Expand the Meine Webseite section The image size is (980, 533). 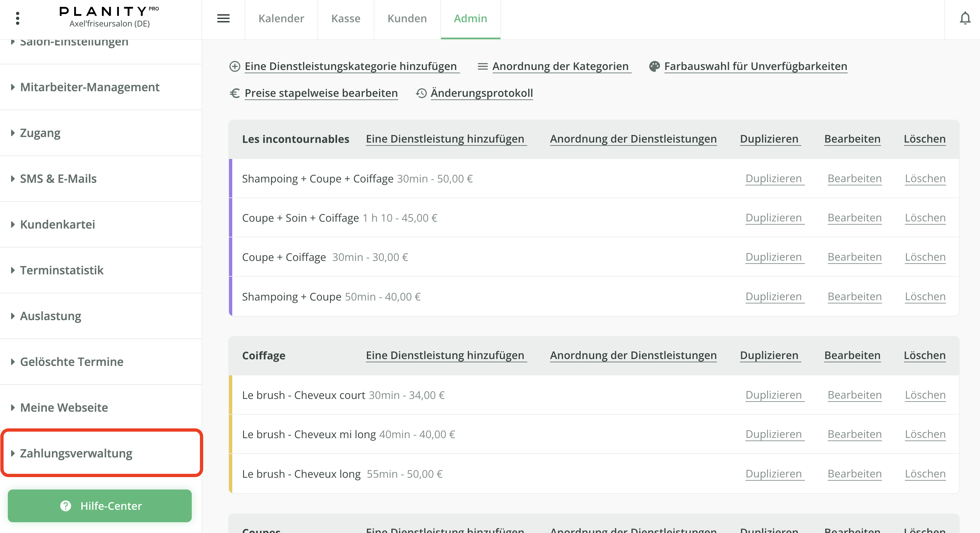pos(64,407)
